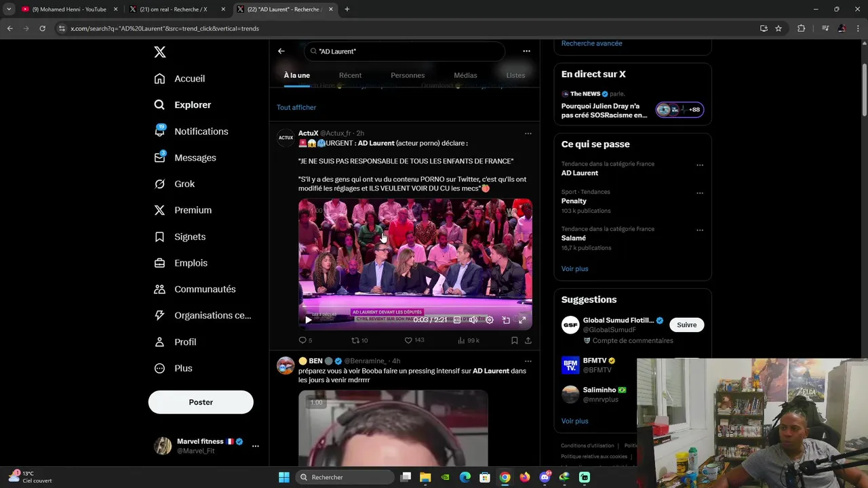
Task: Open ActuX tweet more options menu
Action: (528, 134)
